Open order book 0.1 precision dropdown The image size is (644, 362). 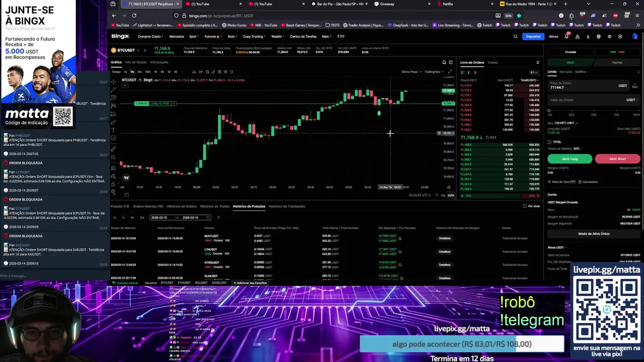tap(534, 72)
